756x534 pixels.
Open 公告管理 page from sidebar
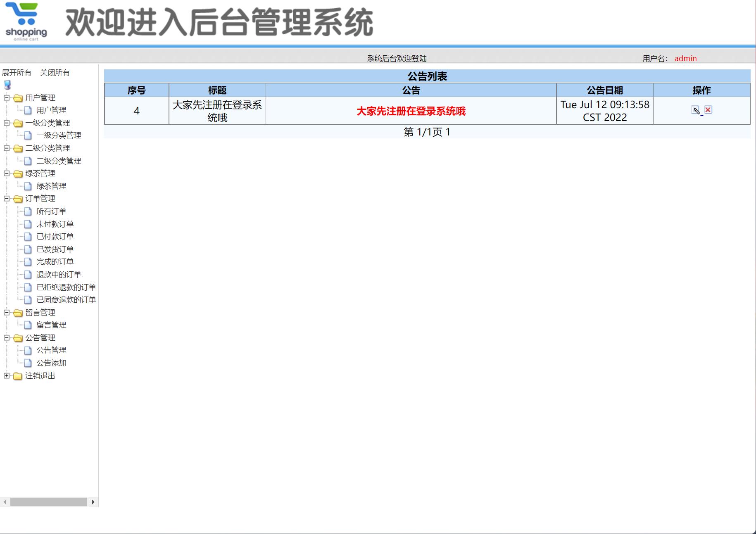pos(51,350)
